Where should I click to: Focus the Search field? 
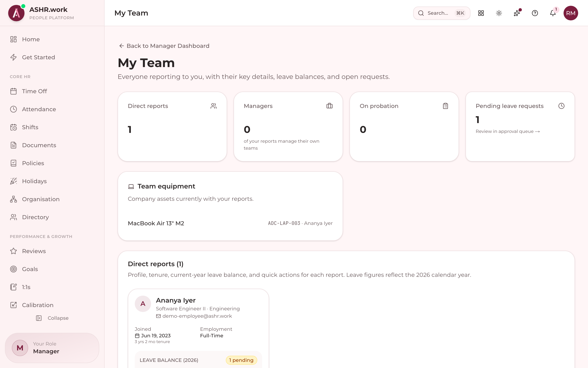441,13
